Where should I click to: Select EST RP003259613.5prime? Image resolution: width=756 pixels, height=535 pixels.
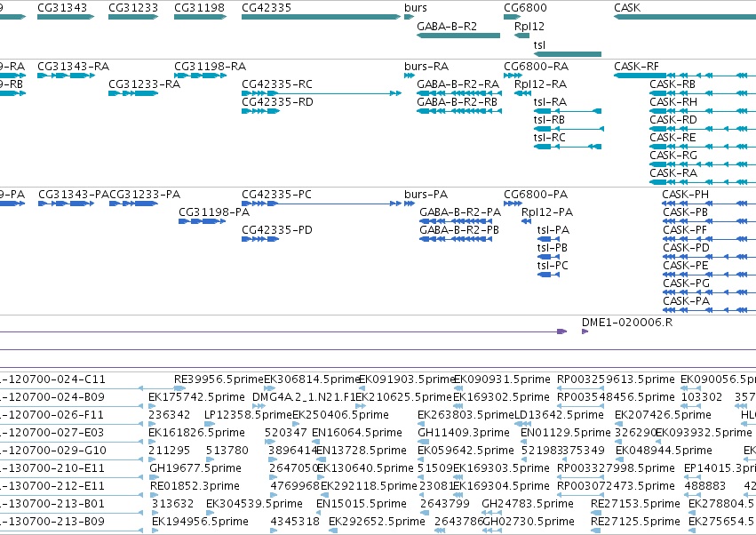click(580, 388)
